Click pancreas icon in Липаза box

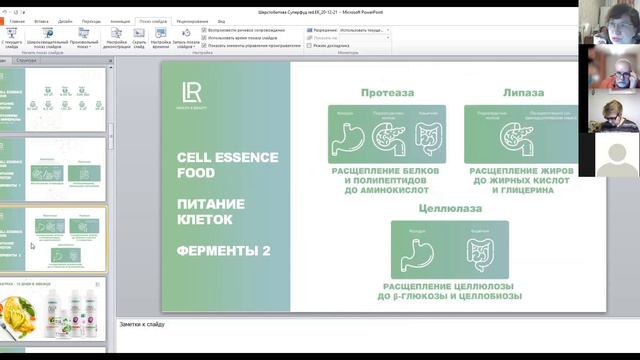(517, 139)
